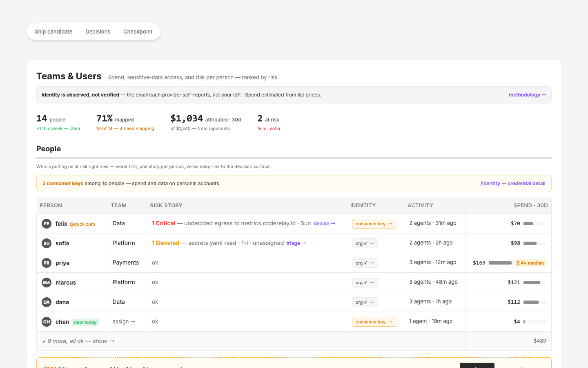588x368 pixels.
Task: Select the name sofia
Action: pos(62,243)
